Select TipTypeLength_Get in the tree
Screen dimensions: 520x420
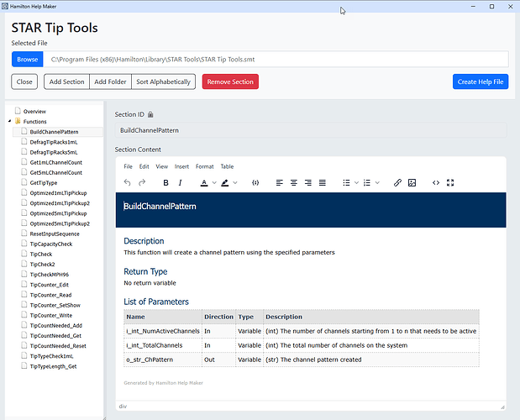54,366
